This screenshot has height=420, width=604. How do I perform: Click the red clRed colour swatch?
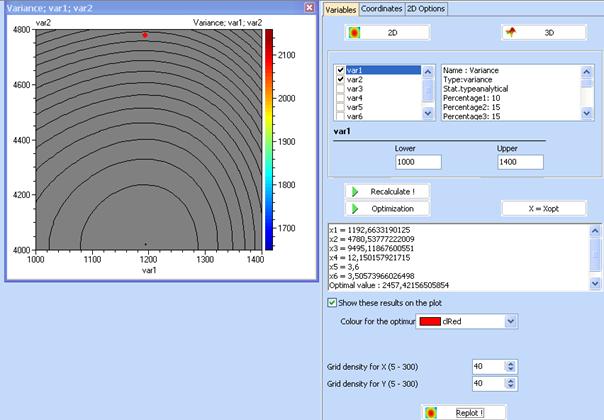click(431, 321)
